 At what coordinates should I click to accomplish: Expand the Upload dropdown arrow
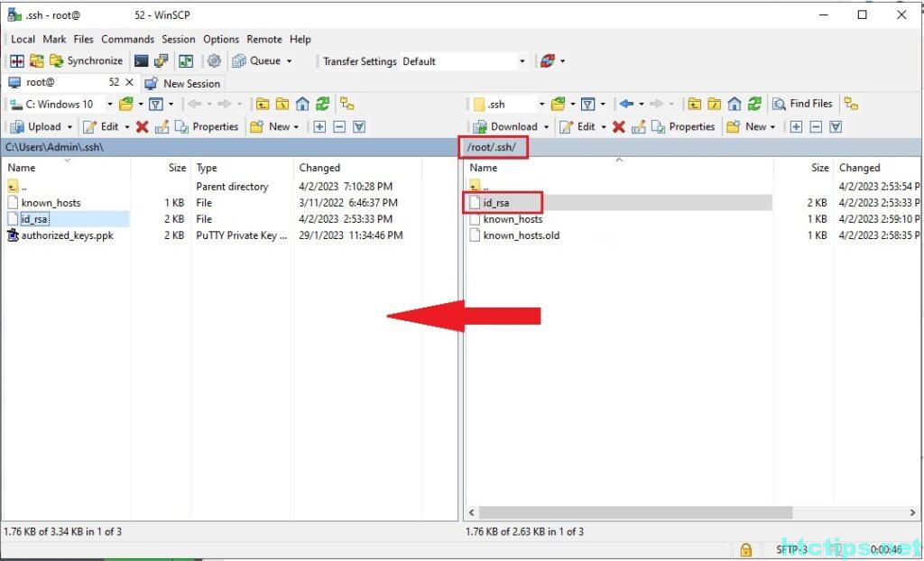point(69,126)
